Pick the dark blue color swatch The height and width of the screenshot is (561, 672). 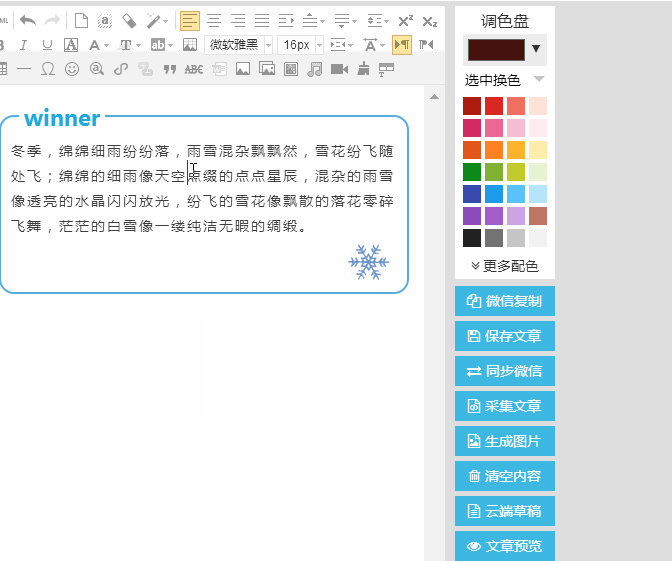point(472,194)
